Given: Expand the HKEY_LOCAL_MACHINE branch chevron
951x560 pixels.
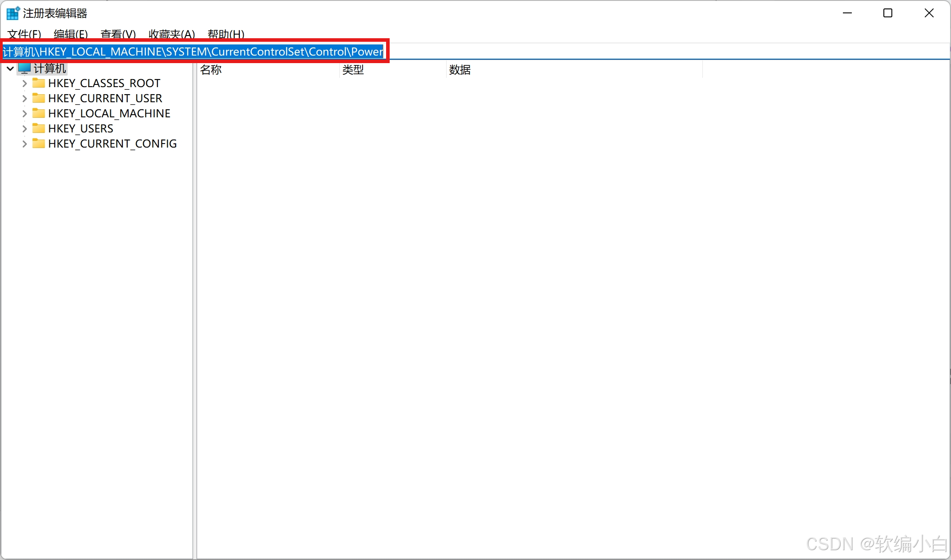Looking at the screenshot, I should (24, 113).
